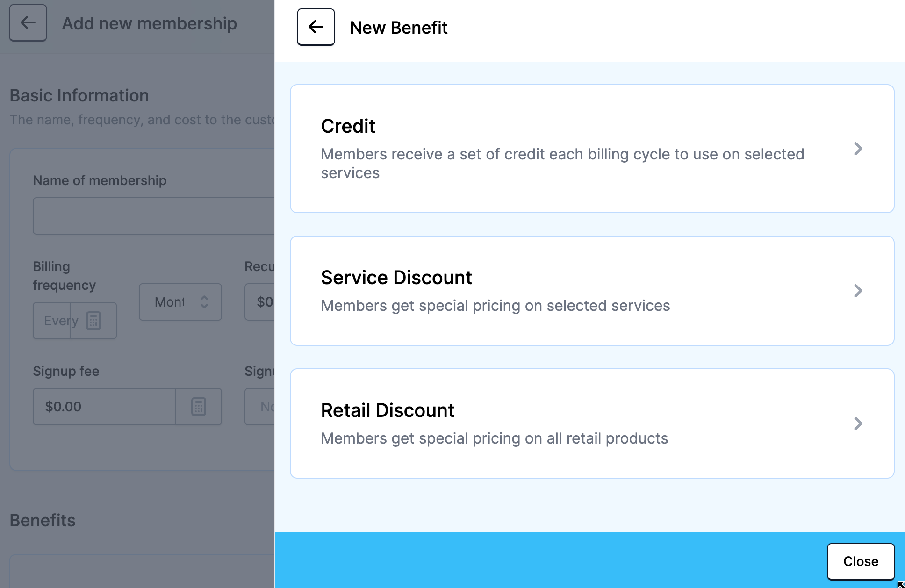The width and height of the screenshot is (905, 588).
Task: Click the calculator icon in Billing frequency field
Action: 93,321
